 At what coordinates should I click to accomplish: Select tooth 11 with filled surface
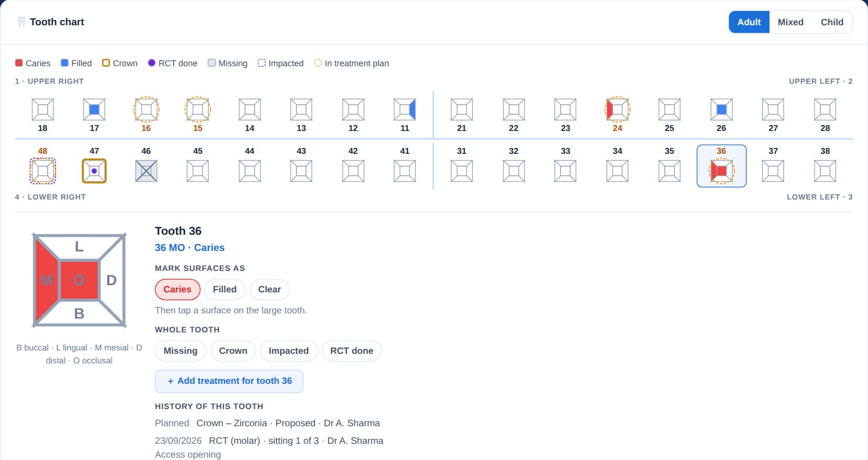(405, 110)
